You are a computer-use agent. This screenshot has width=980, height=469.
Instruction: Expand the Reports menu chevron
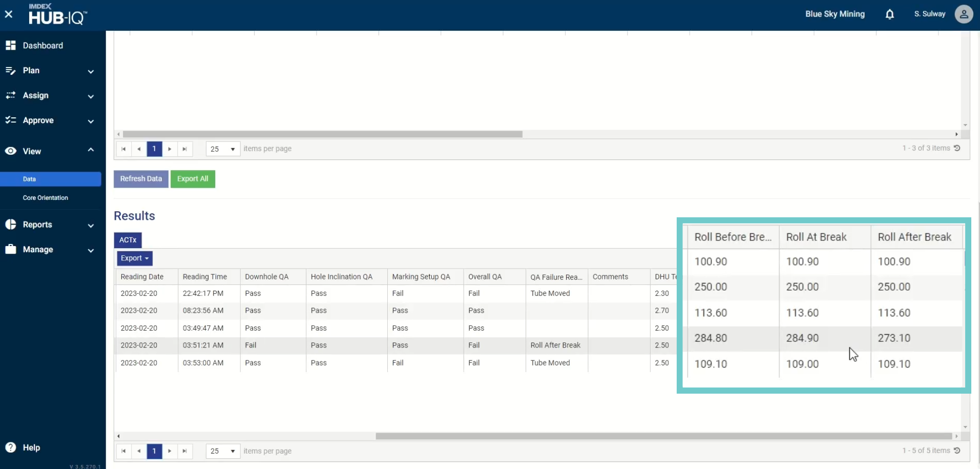pyautogui.click(x=91, y=226)
